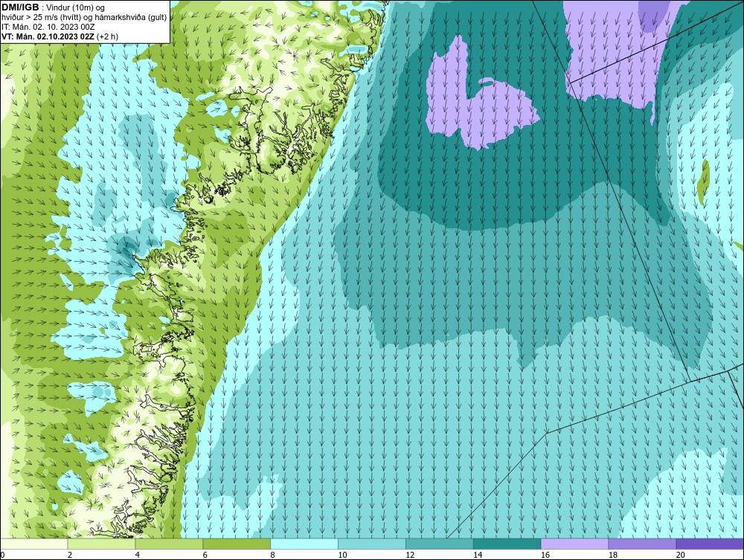Click the legend value '12'

click(410, 555)
